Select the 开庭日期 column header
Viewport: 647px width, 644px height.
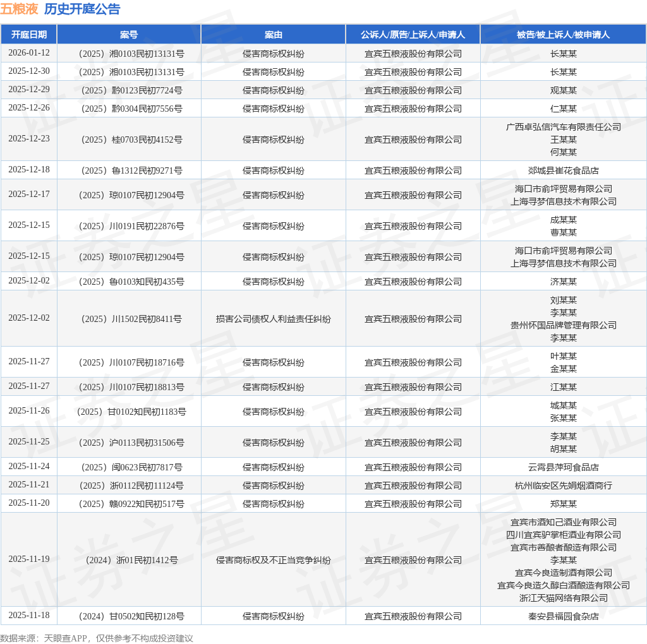(x=29, y=35)
